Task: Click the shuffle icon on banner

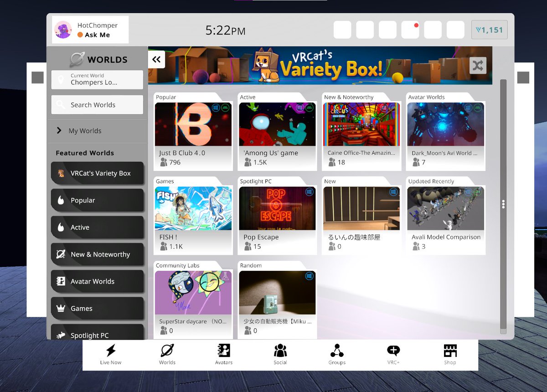Action: click(x=478, y=66)
